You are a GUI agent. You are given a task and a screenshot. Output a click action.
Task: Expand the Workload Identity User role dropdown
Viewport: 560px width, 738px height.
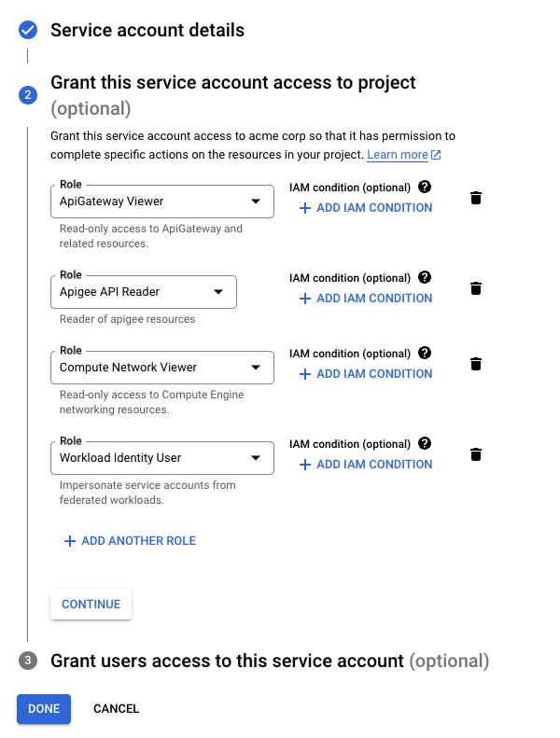coord(161,458)
